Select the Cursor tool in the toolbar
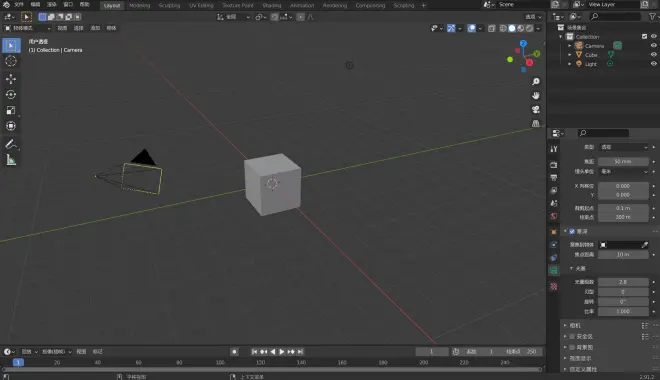The image size is (660, 380). pyautogui.click(x=11, y=61)
